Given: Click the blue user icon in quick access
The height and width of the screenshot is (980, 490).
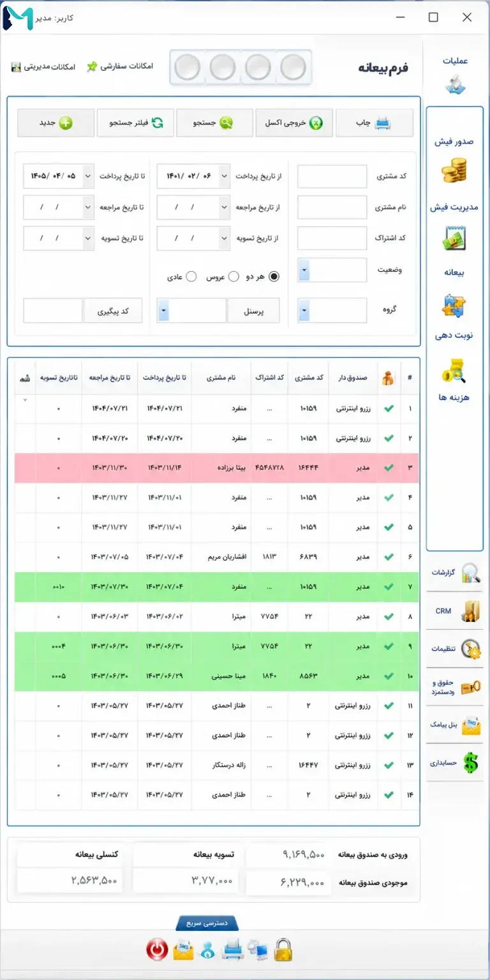Looking at the screenshot, I should (x=207, y=951).
